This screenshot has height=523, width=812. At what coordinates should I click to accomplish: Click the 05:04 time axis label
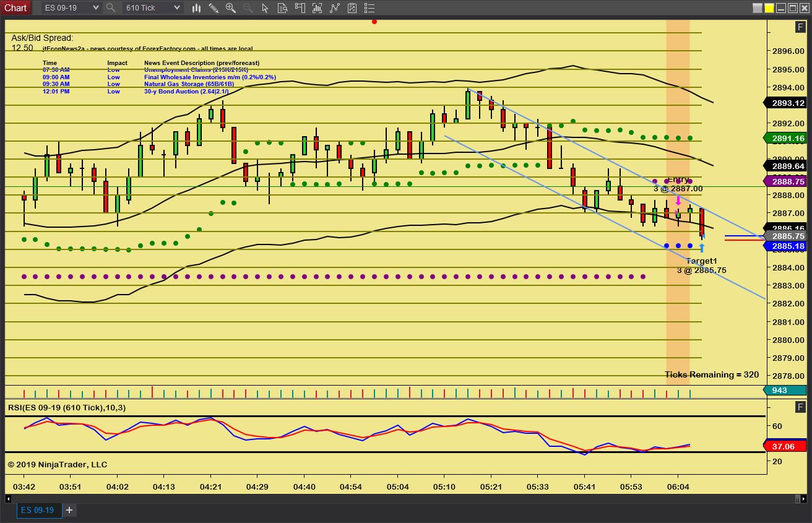398,486
